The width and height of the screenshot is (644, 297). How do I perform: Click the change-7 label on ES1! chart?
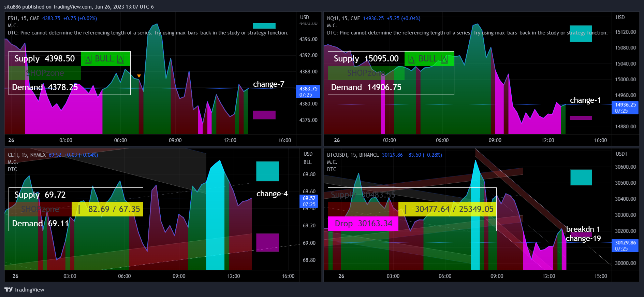point(268,84)
